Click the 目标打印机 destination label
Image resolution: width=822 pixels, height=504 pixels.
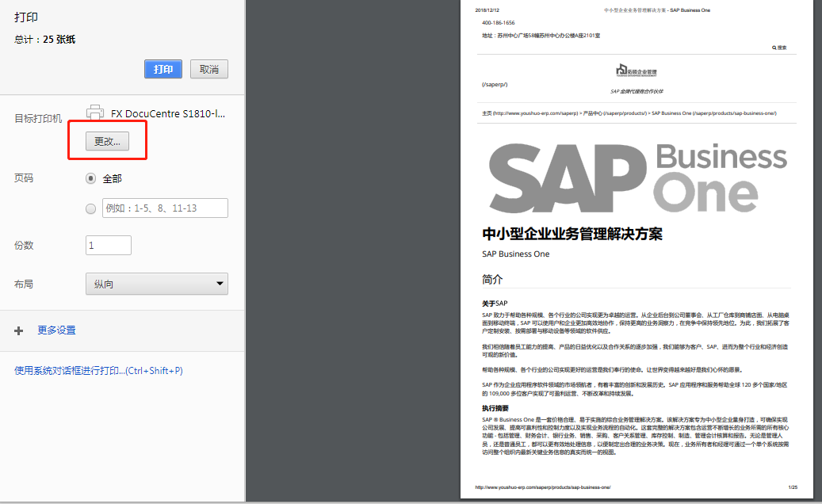38,118
